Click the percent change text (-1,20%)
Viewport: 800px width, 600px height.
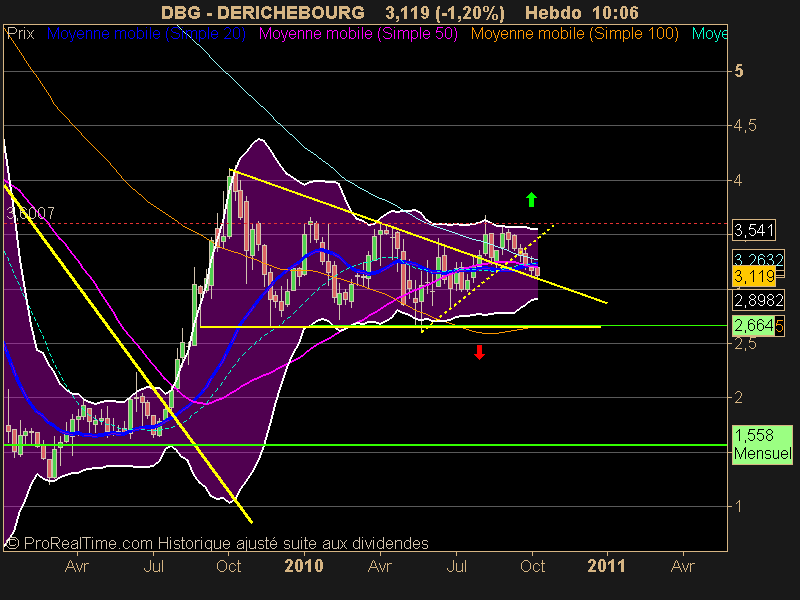[469, 12]
